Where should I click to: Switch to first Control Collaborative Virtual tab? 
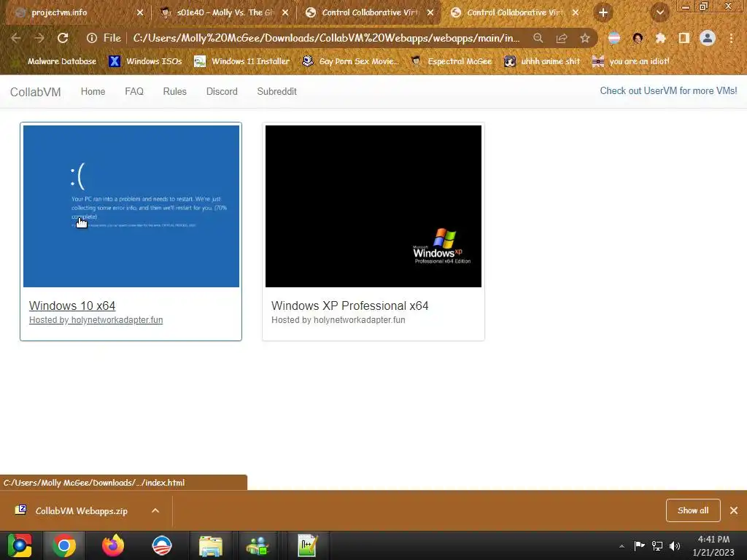pyautogui.click(x=370, y=13)
